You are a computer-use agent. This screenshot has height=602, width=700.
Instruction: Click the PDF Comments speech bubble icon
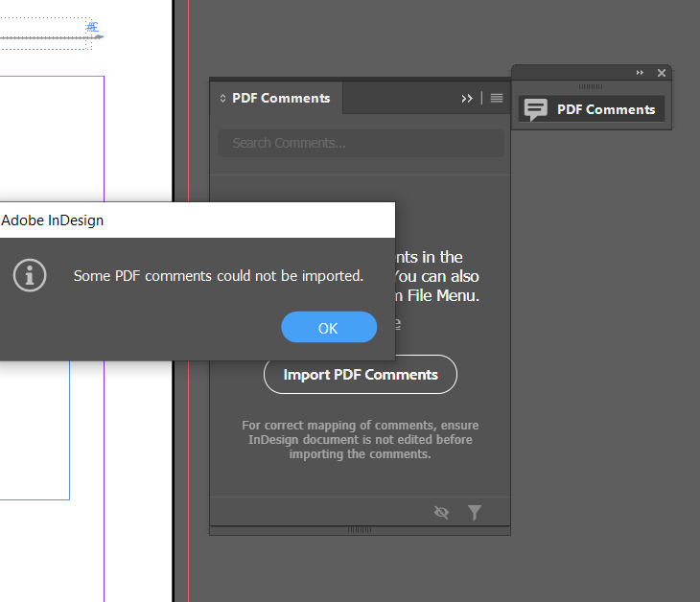point(536,109)
